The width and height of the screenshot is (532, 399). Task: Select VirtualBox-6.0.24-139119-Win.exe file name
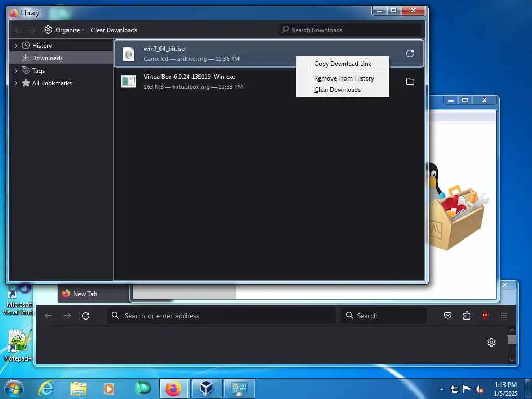[189, 77]
